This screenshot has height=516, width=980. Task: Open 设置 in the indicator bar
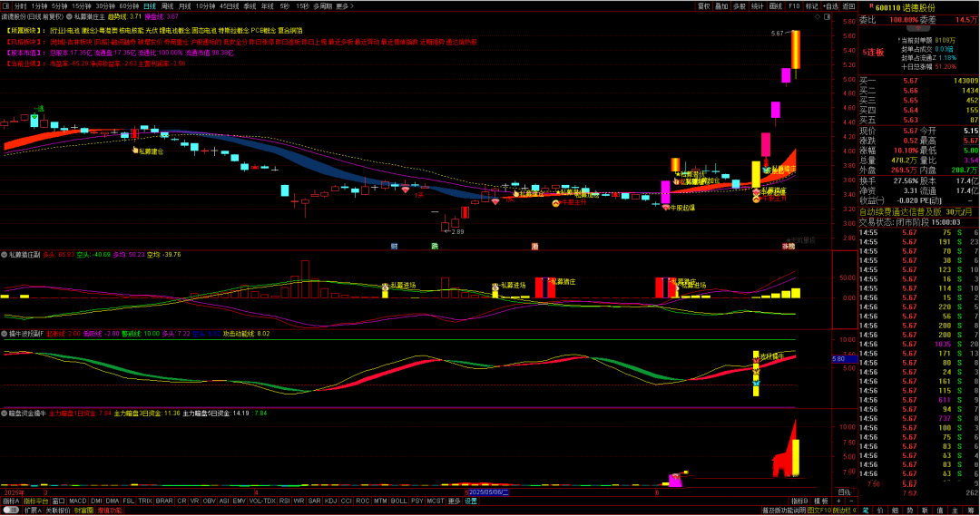coord(471,501)
